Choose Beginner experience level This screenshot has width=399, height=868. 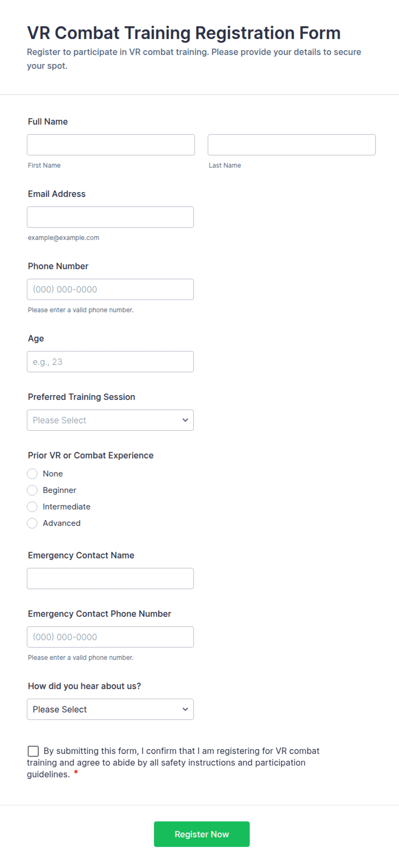(32, 490)
